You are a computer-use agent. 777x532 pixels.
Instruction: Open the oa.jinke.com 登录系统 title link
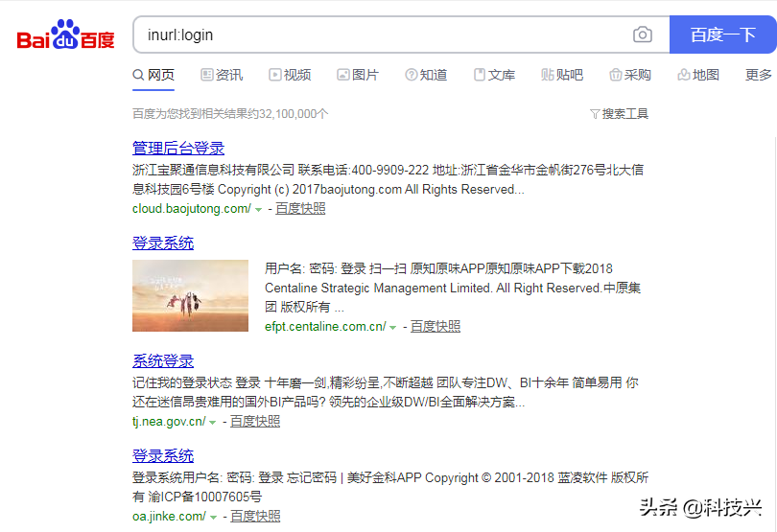coord(163,455)
